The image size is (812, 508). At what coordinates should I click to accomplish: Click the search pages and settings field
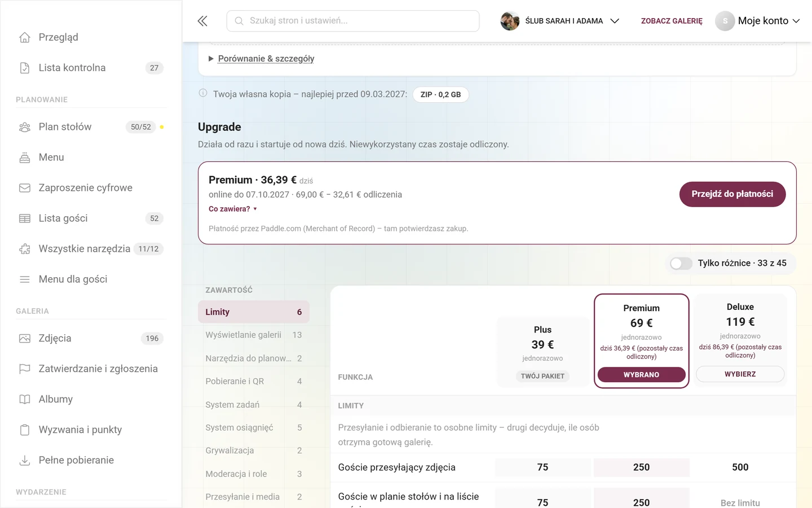click(x=353, y=21)
